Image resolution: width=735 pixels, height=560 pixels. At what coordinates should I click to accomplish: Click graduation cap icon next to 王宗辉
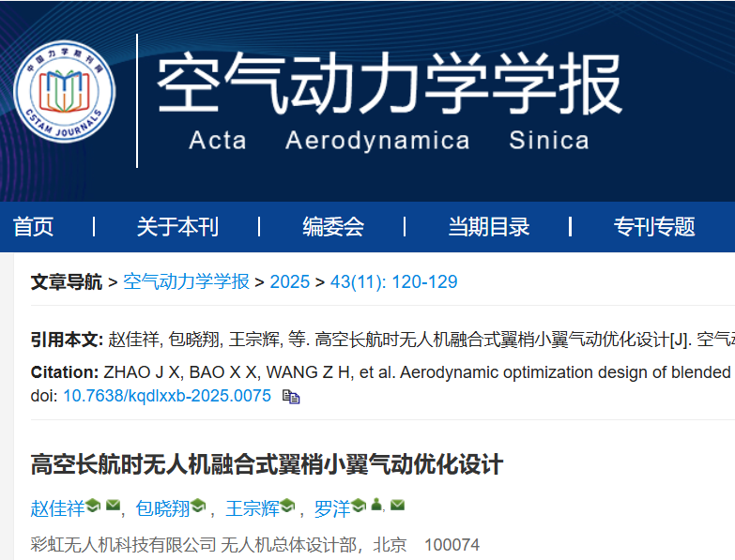coord(287,507)
